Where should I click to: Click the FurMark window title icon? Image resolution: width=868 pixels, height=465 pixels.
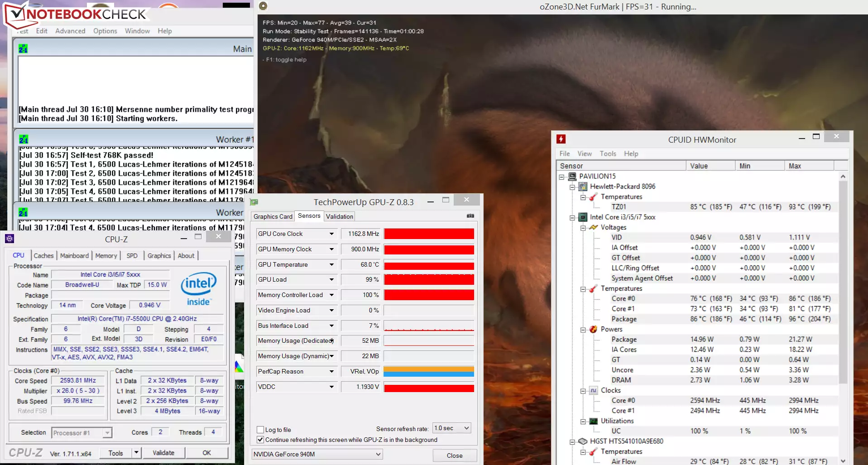pyautogui.click(x=263, y=6)
